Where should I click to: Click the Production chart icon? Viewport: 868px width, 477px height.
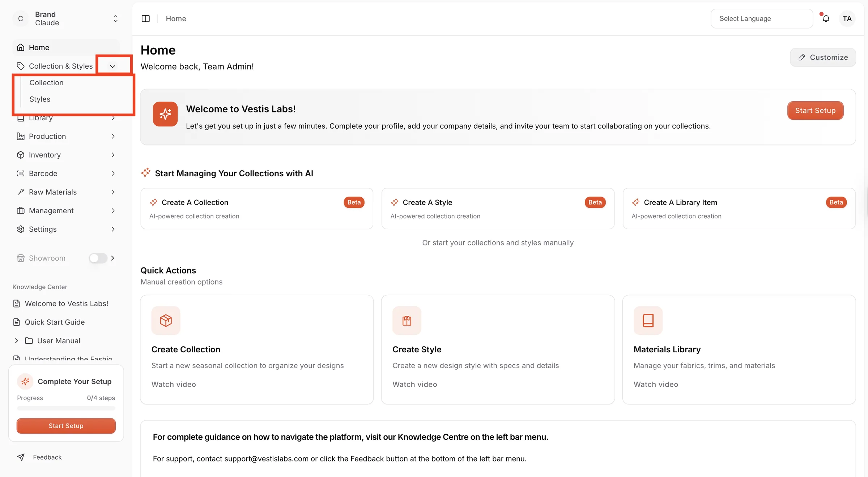[x=21, y=136]
